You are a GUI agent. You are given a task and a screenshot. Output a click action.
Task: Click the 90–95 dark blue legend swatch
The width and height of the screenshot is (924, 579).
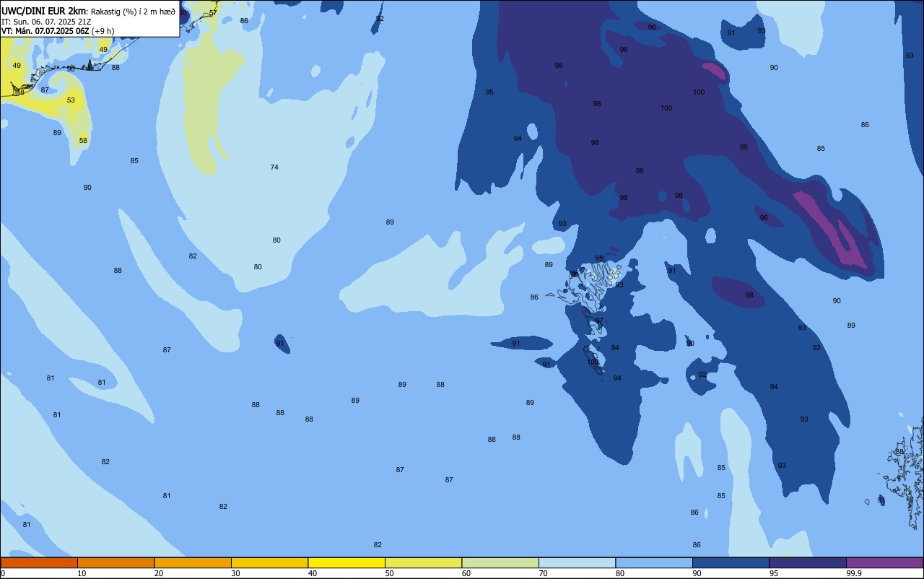point(731,562)
